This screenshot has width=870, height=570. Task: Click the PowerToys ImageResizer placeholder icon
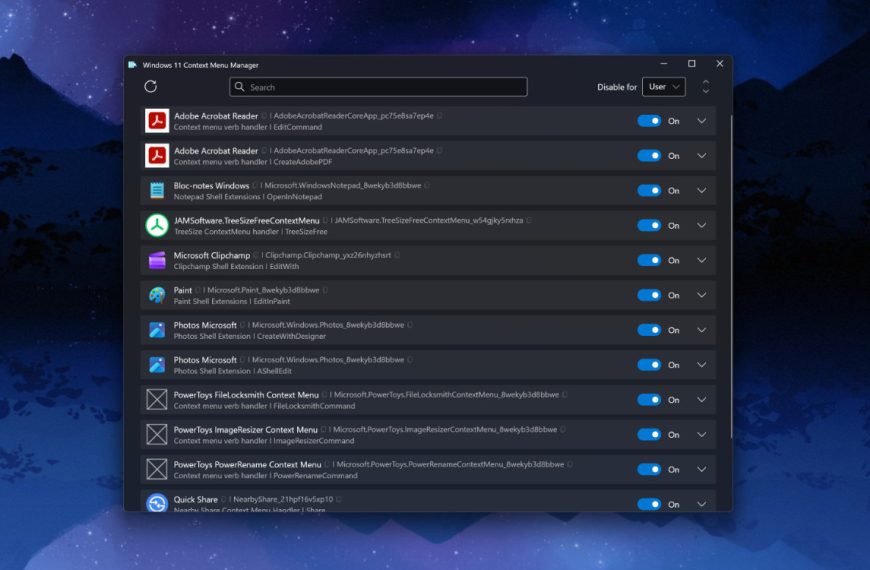(156, 435)
